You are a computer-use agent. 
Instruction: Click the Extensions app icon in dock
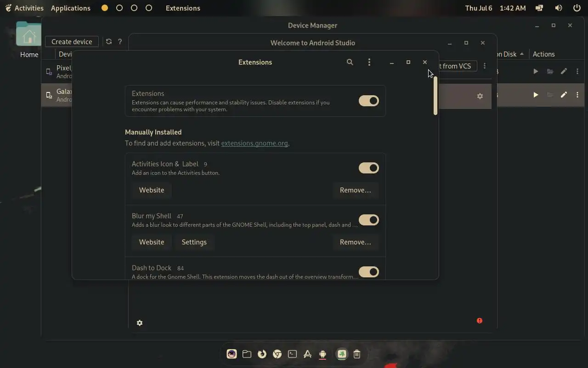pyautogui.click(x=342, y=354)
